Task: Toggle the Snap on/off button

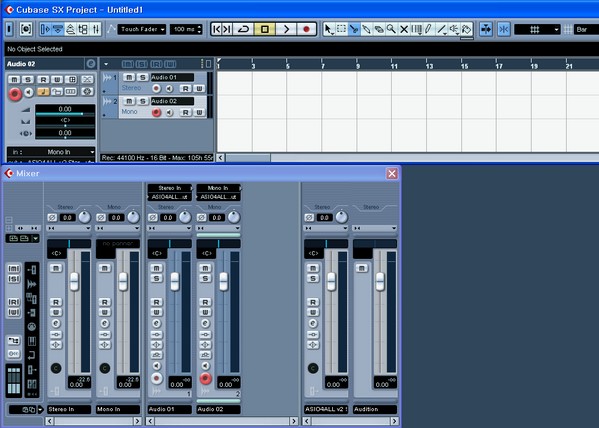Action: 503,29
